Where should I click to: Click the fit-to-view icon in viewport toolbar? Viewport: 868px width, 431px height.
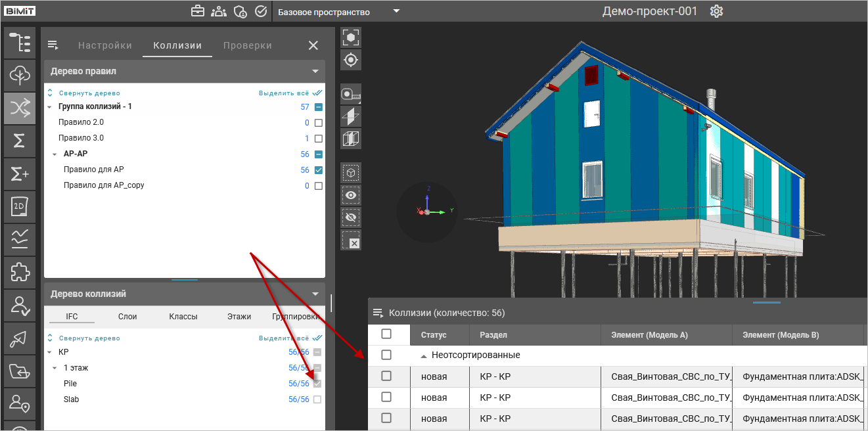[351, 37]
